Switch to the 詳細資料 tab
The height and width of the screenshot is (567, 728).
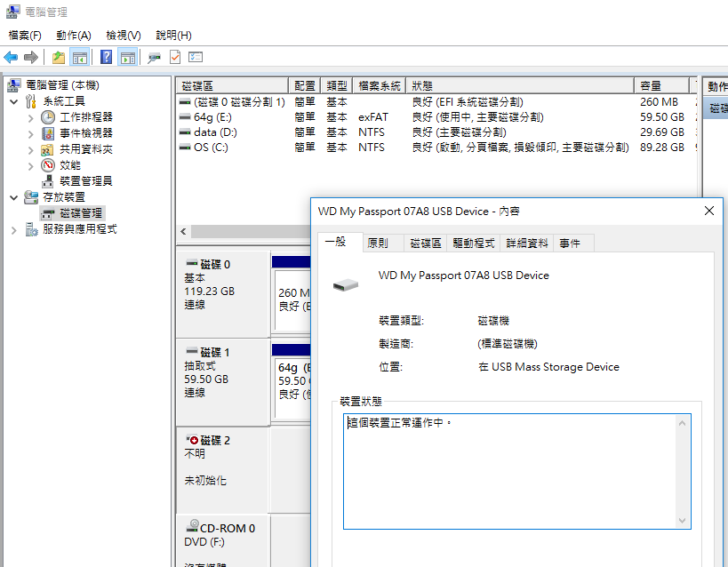(x=526, y=244)
